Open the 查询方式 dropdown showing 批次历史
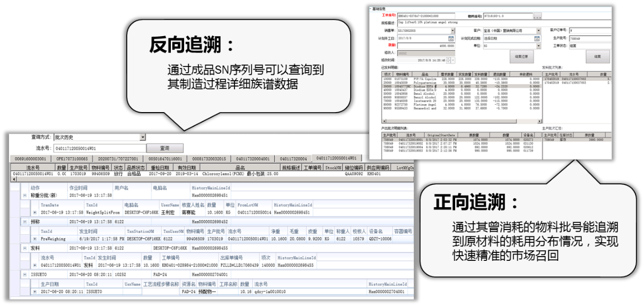Viewport: 644px width, 306px height. point(100,138)
